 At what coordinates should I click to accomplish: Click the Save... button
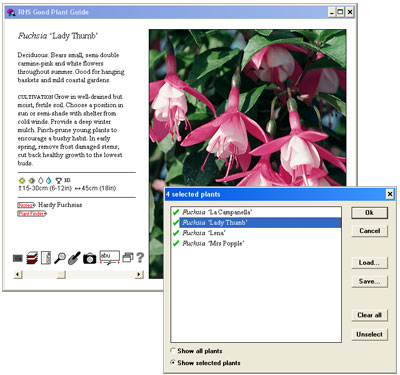369,281
